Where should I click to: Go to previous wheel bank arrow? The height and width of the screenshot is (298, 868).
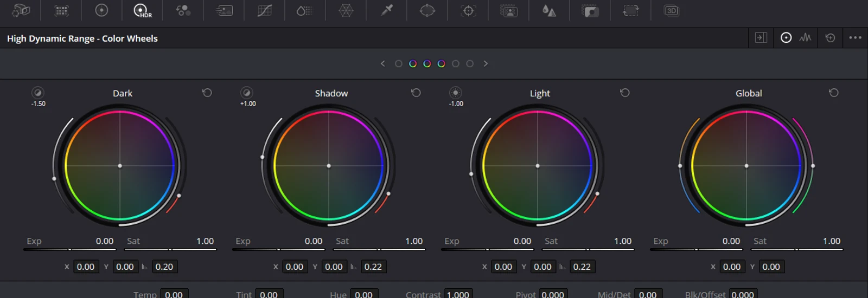[383, 63]
